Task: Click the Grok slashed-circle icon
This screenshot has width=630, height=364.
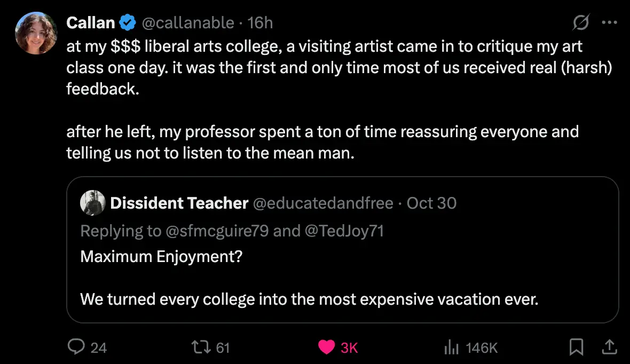Action: point(581,22)
